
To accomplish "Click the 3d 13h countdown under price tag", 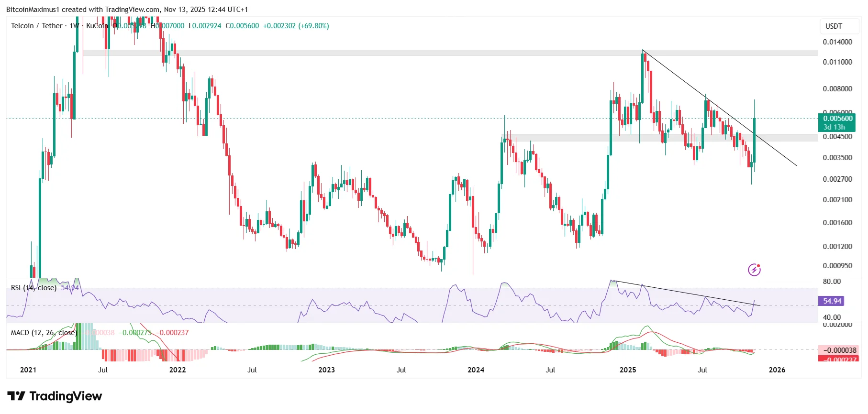I will pos(834,127).
